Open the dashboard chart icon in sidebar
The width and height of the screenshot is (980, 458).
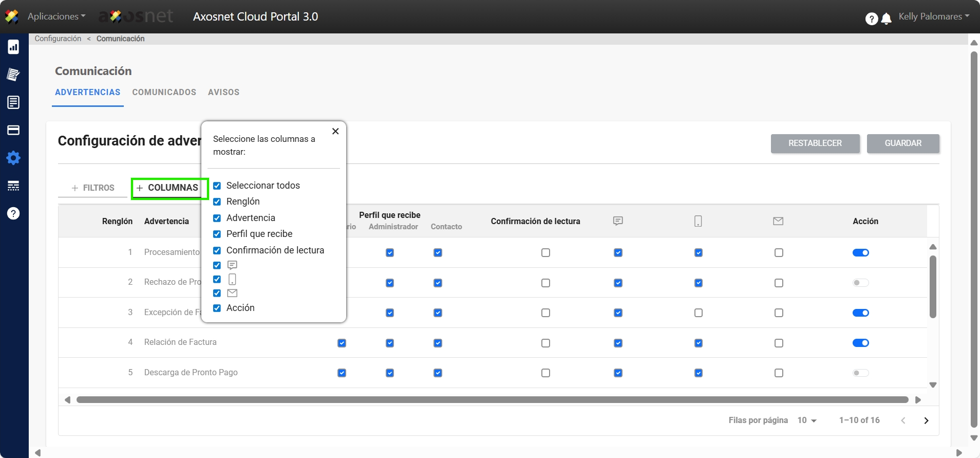pyautogui.click(x=13, y=47)
